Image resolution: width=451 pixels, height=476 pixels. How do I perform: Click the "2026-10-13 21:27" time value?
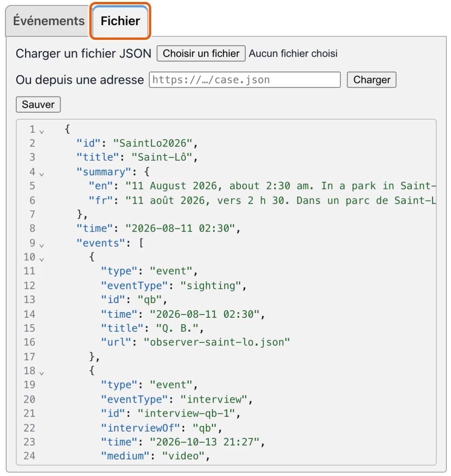pos(205,442)
